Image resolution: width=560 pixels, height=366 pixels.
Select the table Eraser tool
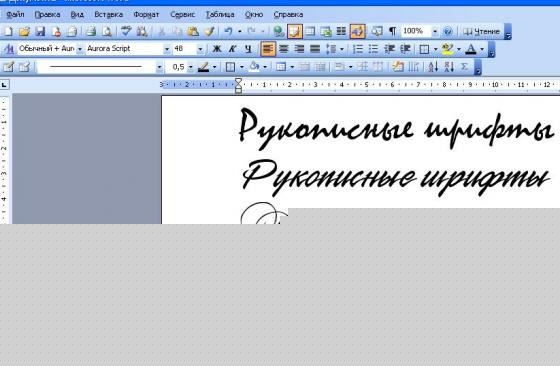click(x=24, y=67)
